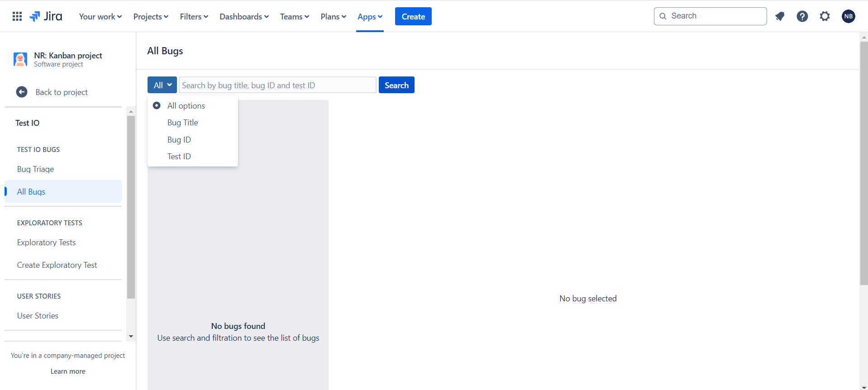This screenshot has height=390, width=868.
Task: Expand the Teams menu
Action: pyautogui.click(x=294, y=16)
